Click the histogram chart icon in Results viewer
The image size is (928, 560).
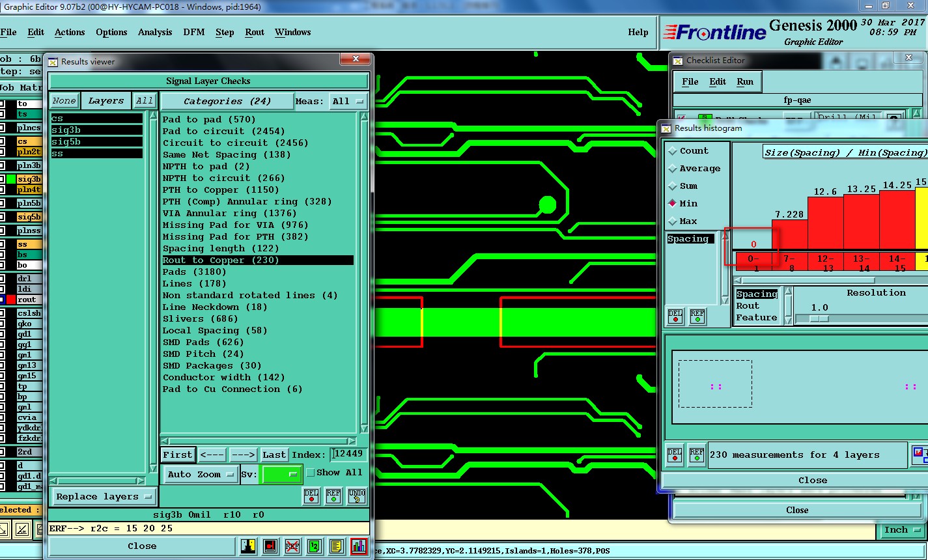click(358, 546)
